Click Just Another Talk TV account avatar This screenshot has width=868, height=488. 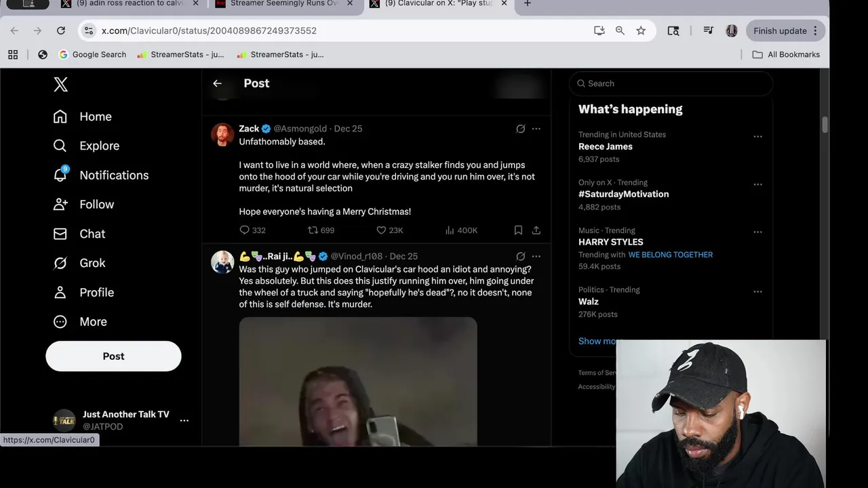pos(64,420)
